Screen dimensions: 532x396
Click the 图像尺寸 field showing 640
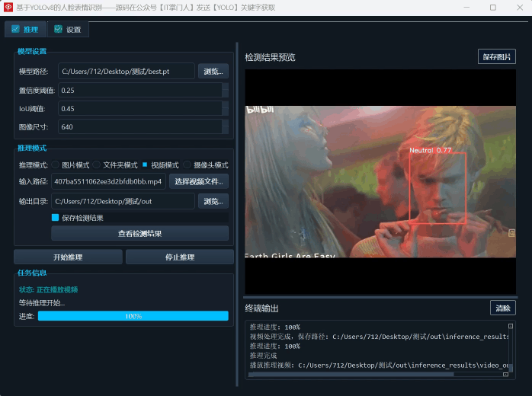pos(140,127)
